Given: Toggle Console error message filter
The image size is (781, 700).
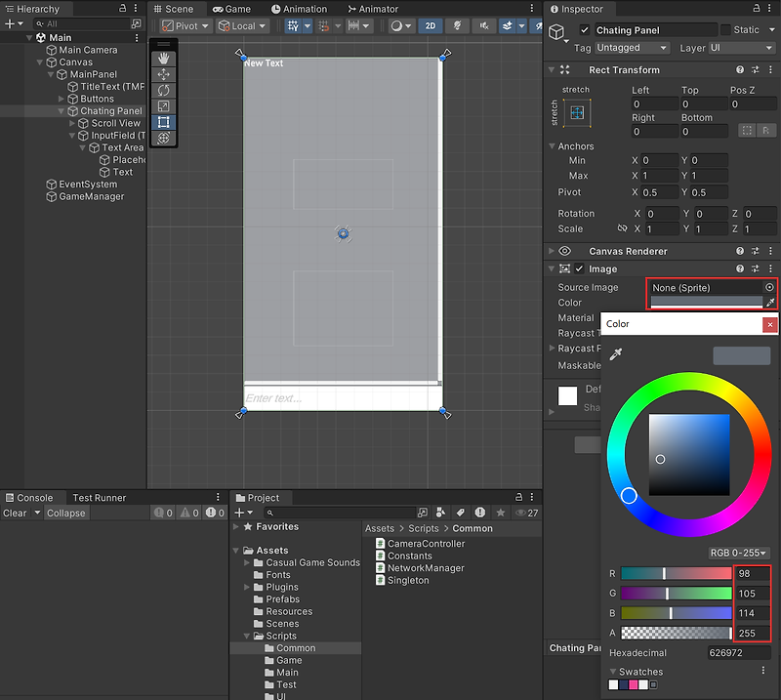Looking at the screenshot, I should point(215,513).
